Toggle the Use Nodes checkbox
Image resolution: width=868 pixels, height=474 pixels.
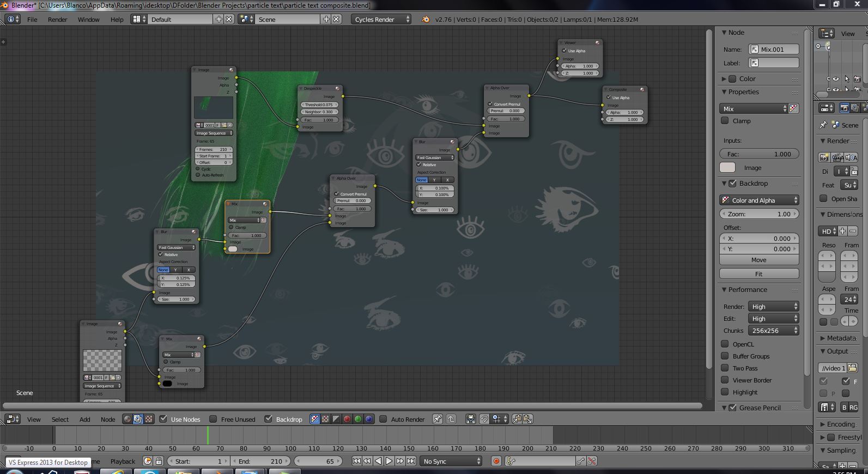click(163, 419)
